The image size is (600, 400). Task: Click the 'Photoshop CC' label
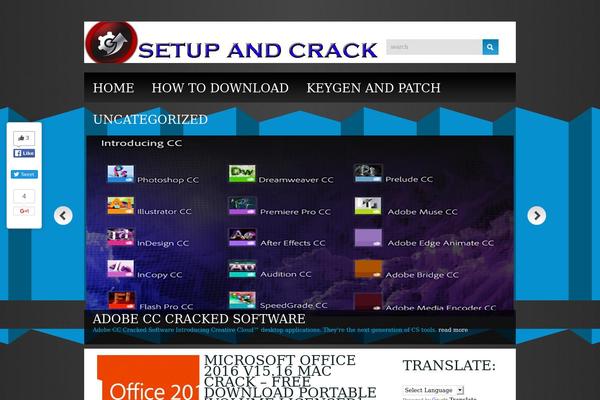(168, 180)
